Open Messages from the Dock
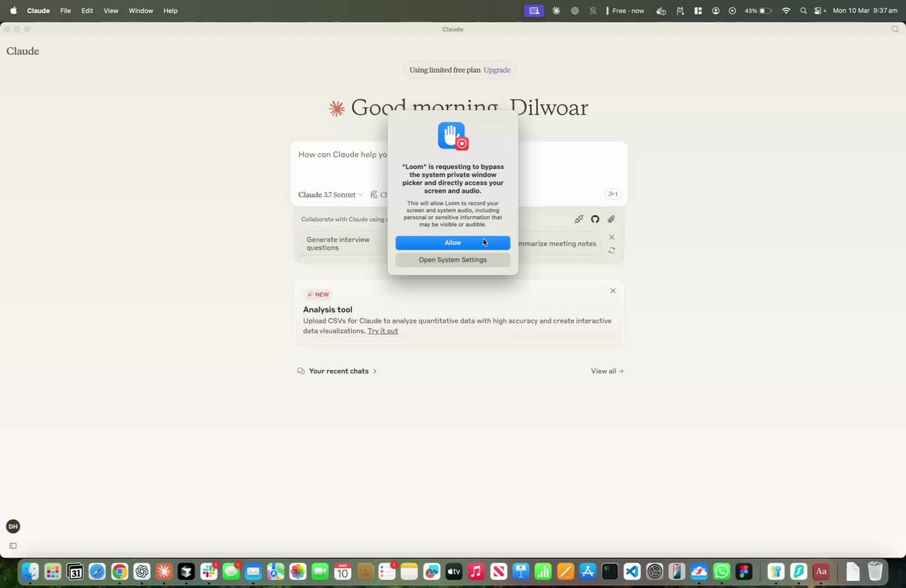 [x=231, y=571]
